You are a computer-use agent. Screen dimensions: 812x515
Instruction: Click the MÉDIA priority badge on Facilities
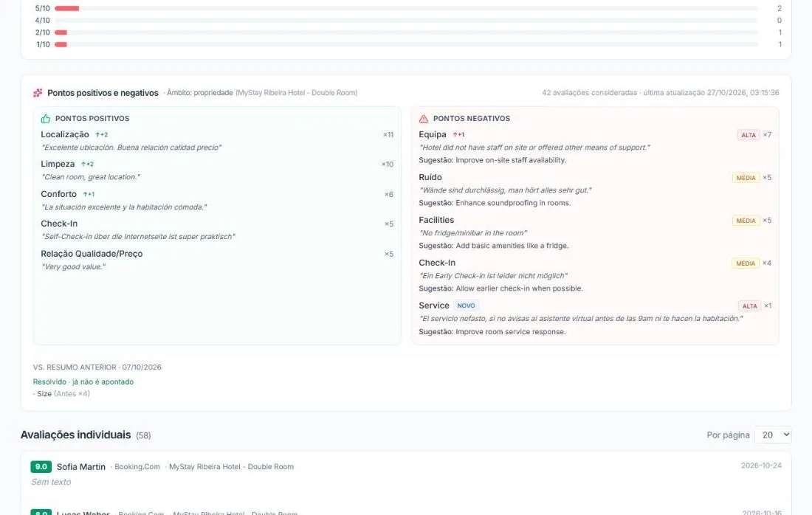tap(746, 221)
